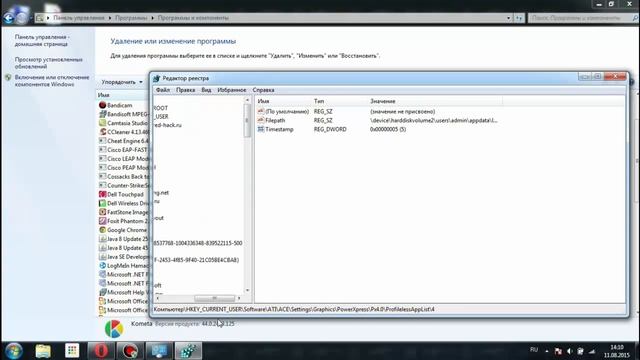640x360 pixels.
Task: Open File Explorer from the taskbar
Action: 43,351
